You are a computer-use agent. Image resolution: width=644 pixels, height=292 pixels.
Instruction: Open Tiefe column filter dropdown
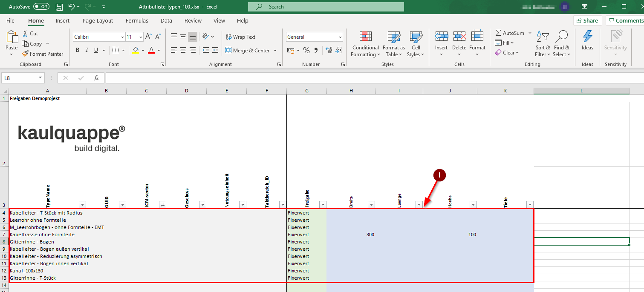530,204
